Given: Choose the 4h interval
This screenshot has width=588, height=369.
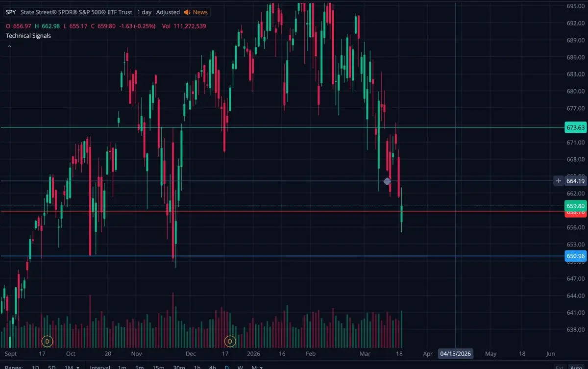Looking at the screenshot, I should (x=213, y=367).
